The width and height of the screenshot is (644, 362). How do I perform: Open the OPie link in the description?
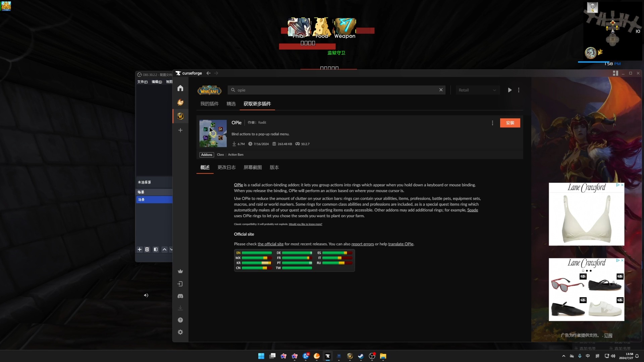pos(238,185)
